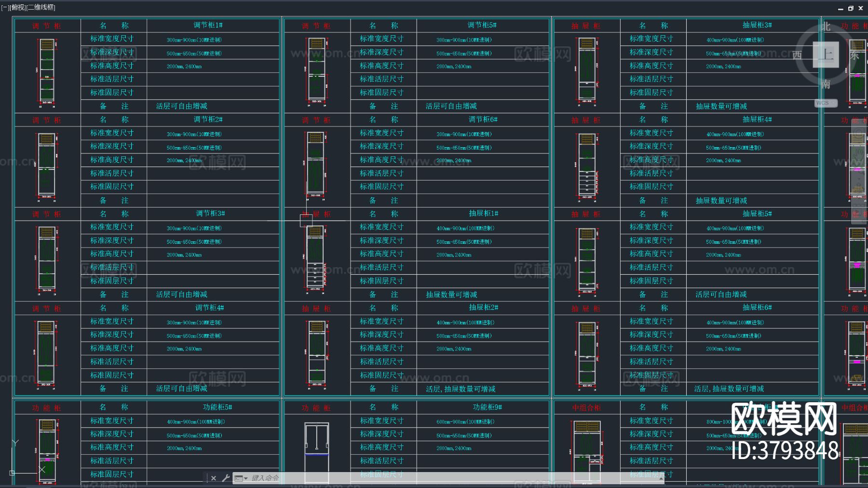Close the drawing window
Viewport: 868px width, 488px height.
pyautogui.click(x=861, y=8)
